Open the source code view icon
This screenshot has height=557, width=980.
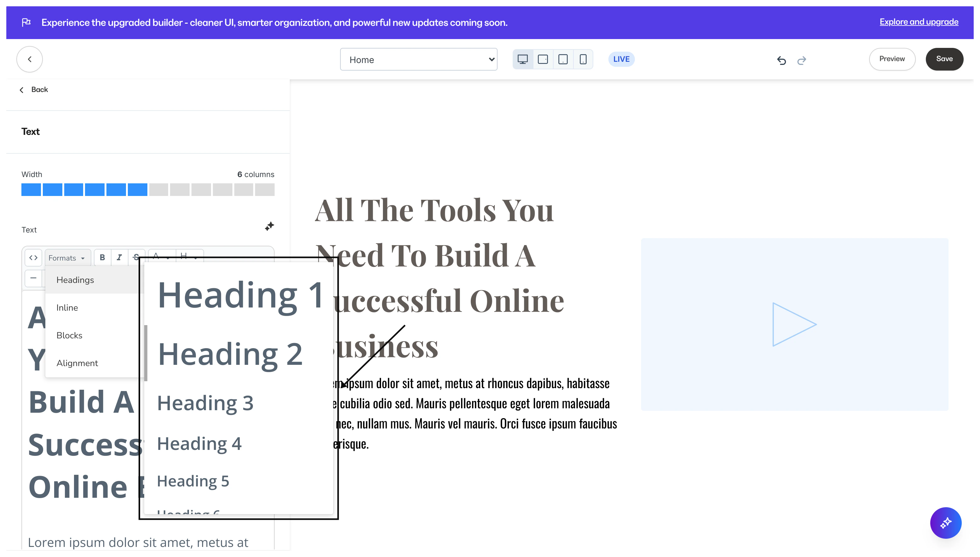33,257
